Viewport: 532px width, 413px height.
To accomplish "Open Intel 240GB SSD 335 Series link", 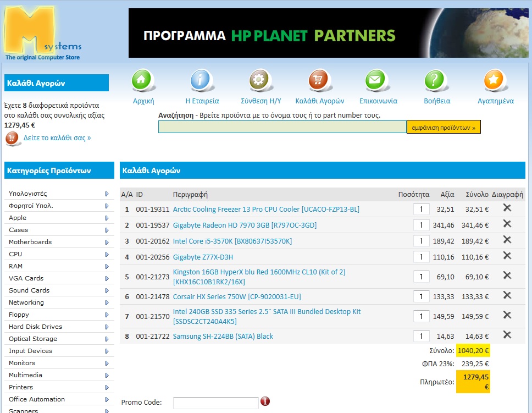I will [x=267, y=316].
